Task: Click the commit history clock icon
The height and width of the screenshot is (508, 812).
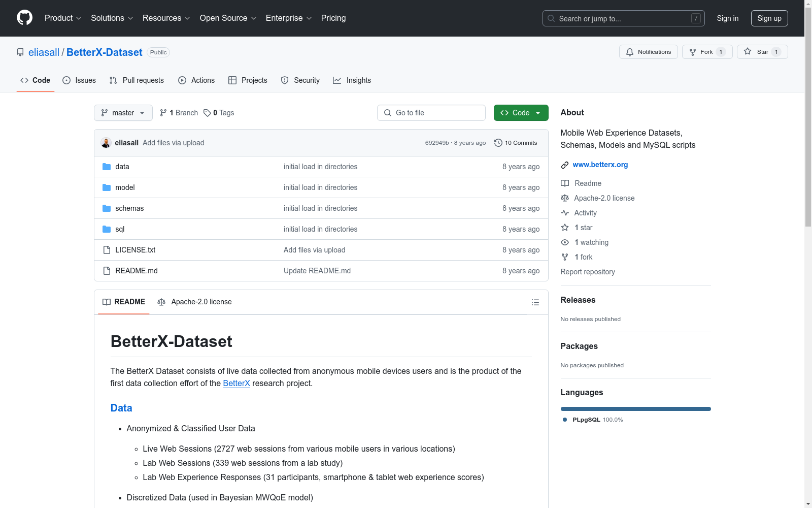Action: point(498,143)
